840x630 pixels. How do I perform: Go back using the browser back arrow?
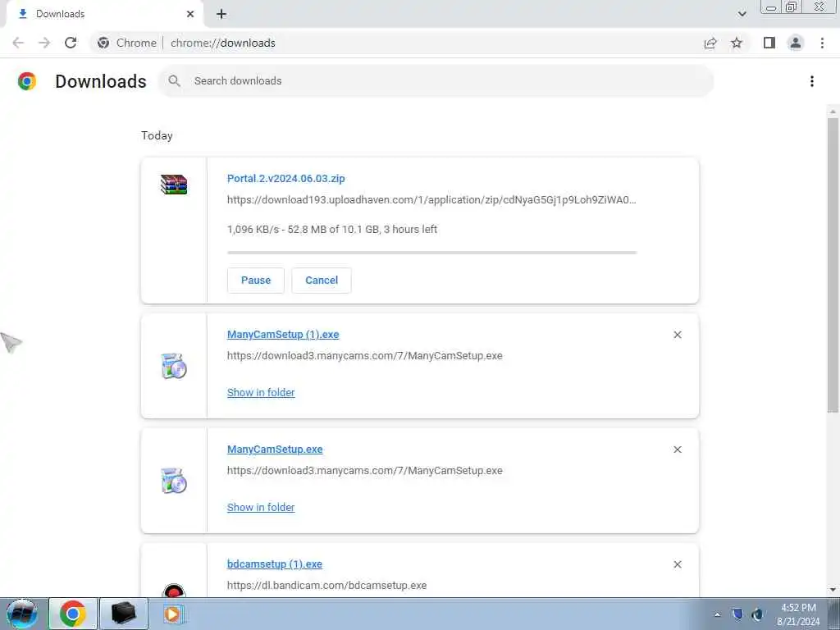click(x=18, y=43)
